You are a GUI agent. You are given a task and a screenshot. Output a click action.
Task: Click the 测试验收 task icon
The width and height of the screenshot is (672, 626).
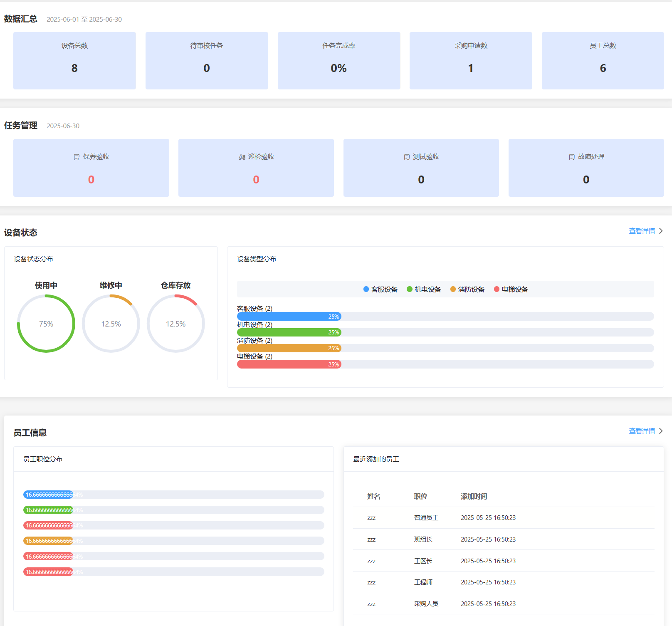407,157
